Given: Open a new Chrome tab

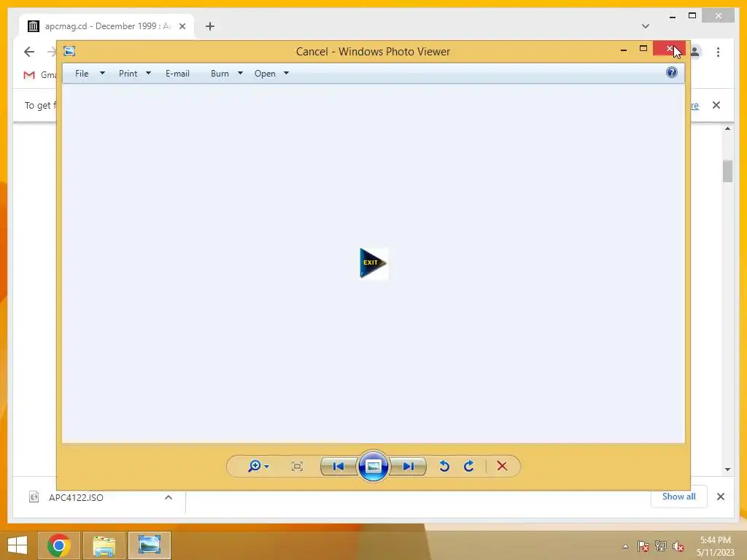Looking at the screenshot, I should pyautogui.click(x=210, y=26).
